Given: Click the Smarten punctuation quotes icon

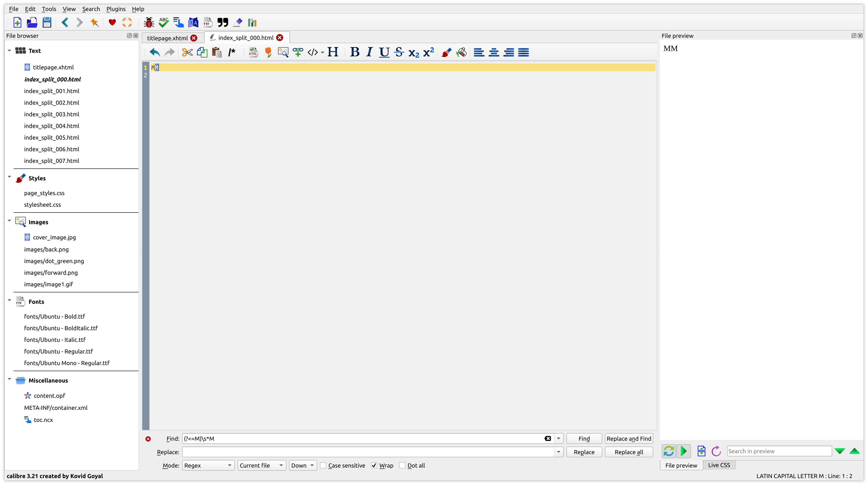Looking at the screenshot, I should [222, 23].
